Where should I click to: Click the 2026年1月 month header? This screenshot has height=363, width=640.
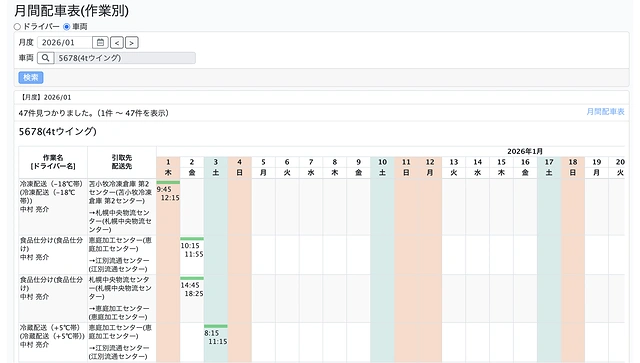[525, 151]
